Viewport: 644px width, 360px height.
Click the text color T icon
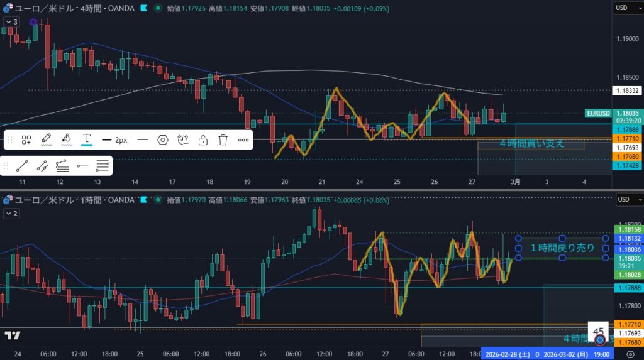(87, 139)
